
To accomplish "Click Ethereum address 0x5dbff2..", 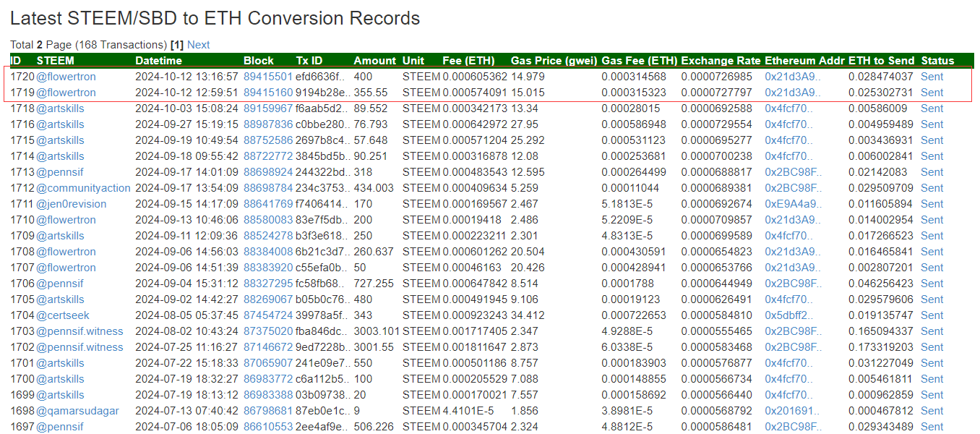I will [789, 315].
